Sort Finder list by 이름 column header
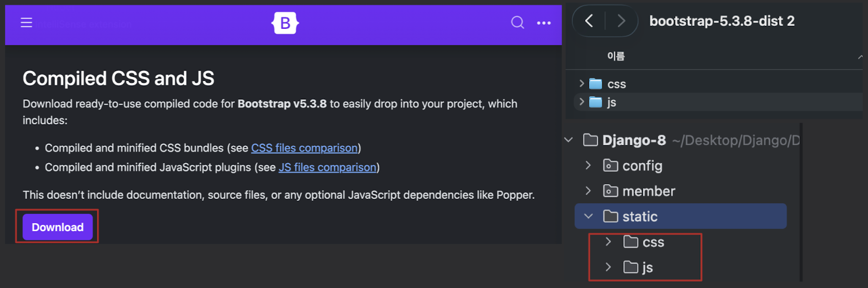 pyautogui.click(x=616, y=56)
